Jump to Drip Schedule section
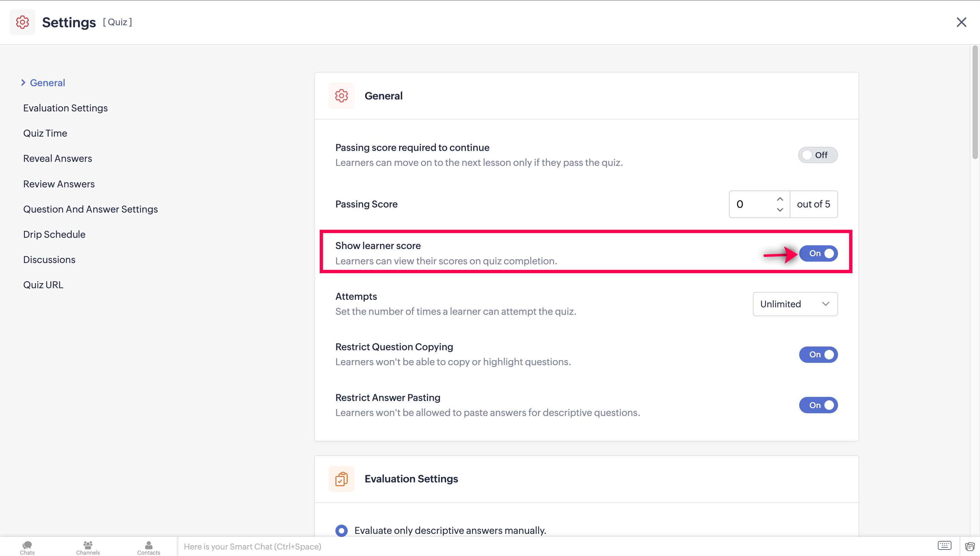This screenshot has width=980, height=556. pos(54,234)
